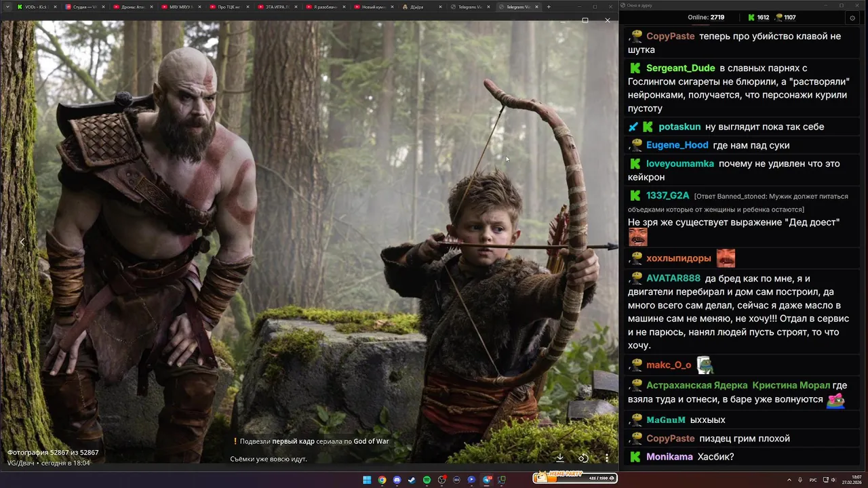Click username loveyoumamka in chat

680,163
